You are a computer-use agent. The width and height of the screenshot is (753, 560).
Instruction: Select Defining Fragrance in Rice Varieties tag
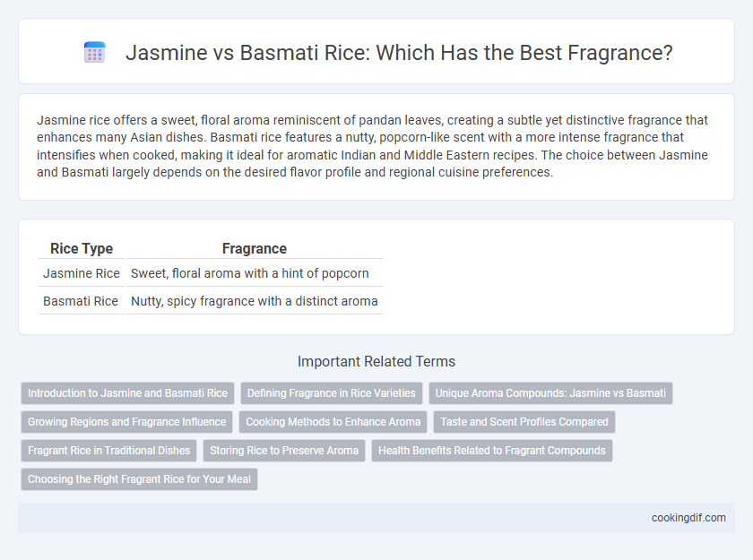[332, 393]
